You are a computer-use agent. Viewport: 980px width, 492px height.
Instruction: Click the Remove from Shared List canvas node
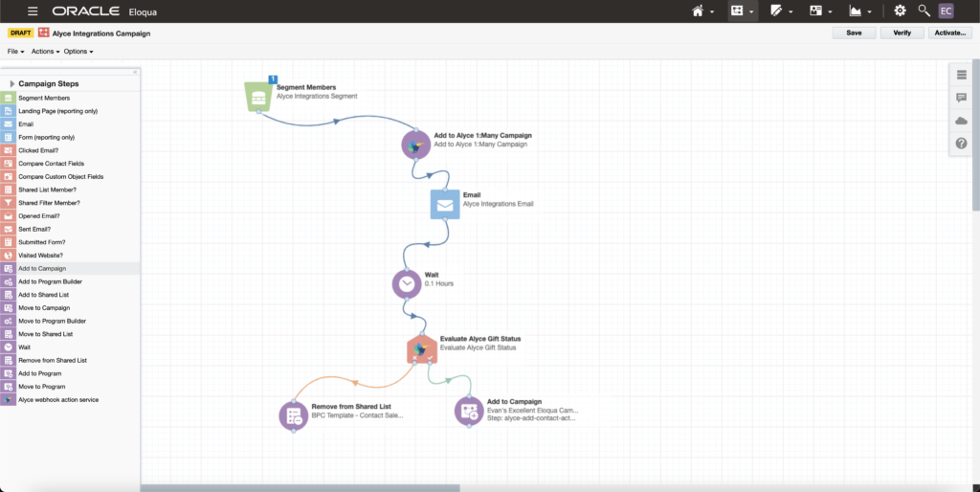[294, 415]
